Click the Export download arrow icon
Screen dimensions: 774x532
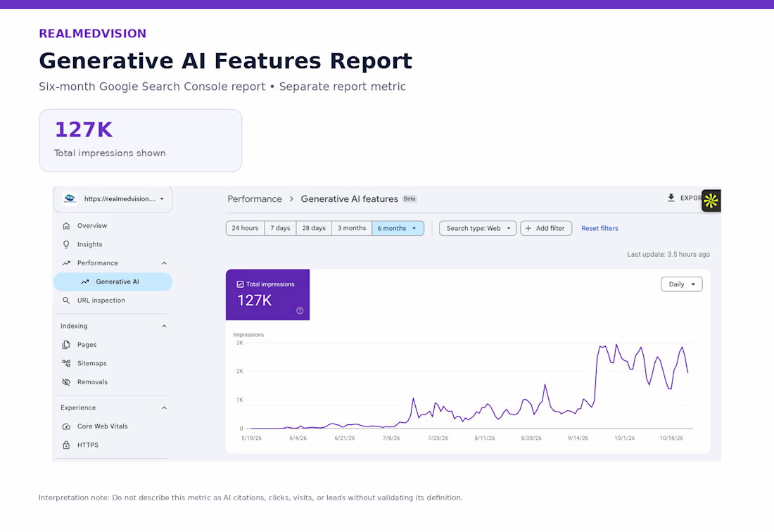[671, 198]
